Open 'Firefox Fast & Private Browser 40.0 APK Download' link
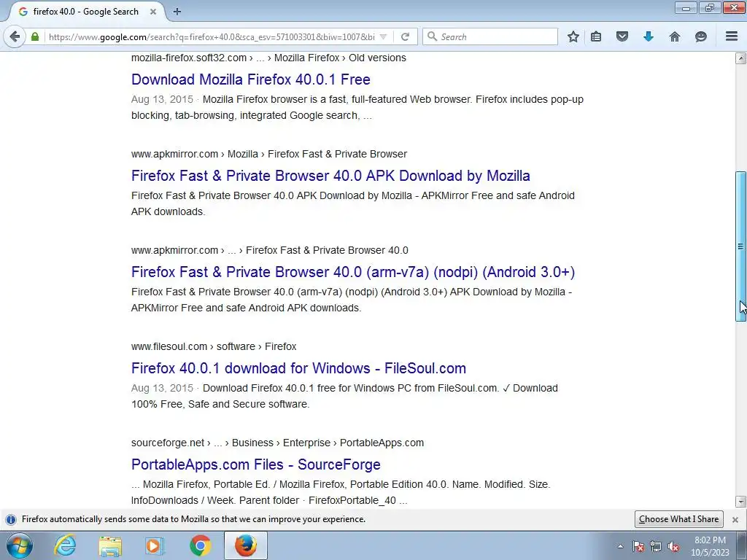 [330, 176]
